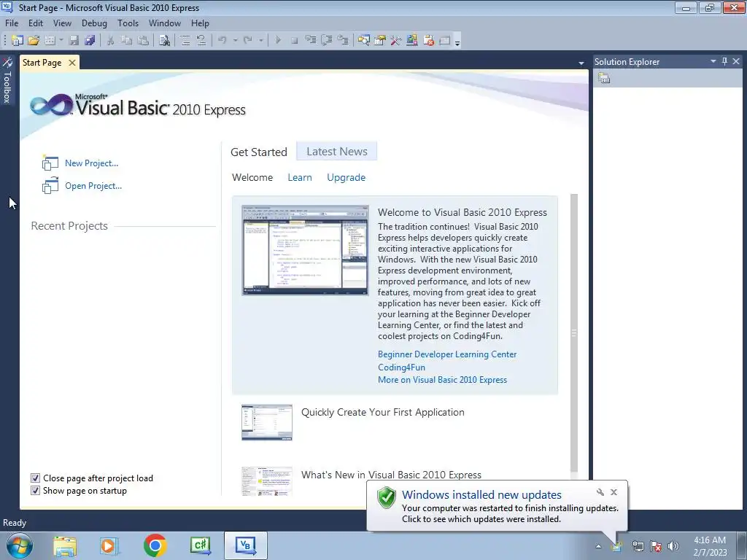
Task: Expand the collapsed Toolbox side panel
Action: [x=7, y=80]
